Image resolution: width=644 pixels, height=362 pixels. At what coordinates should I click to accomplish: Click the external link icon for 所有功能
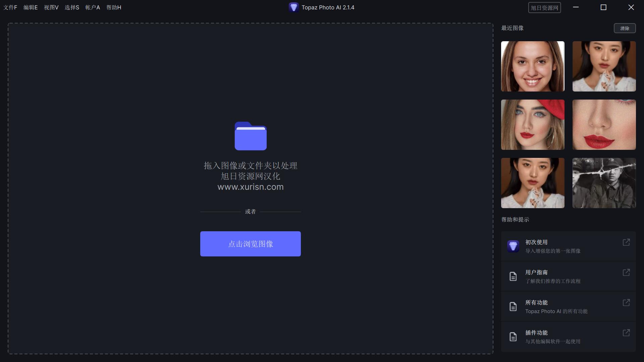(x=626, y=303)
